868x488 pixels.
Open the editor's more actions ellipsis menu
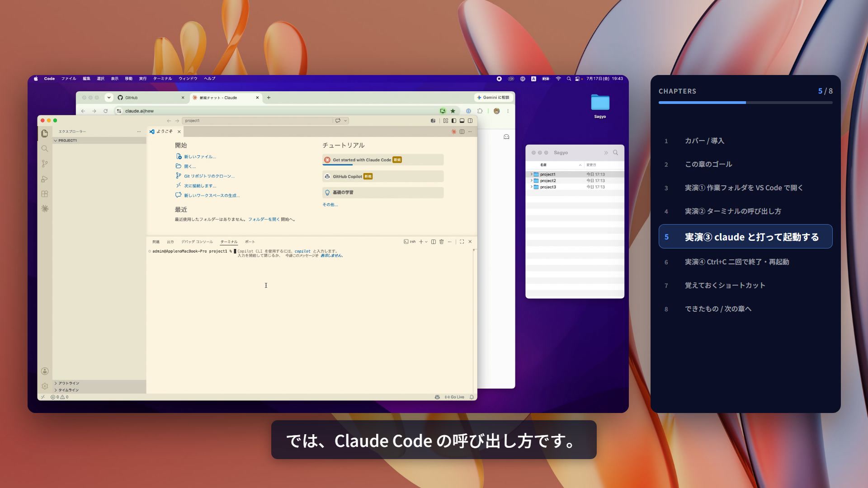[470, 131]
